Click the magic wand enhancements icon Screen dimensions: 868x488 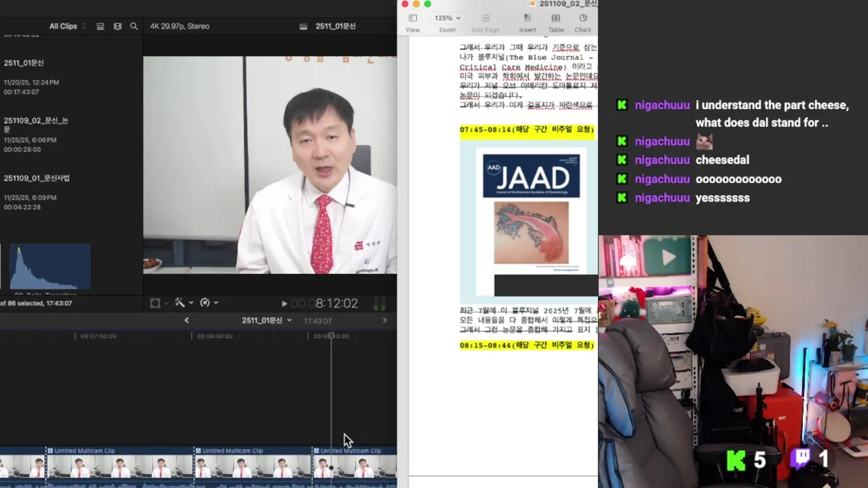click(180, 303)
